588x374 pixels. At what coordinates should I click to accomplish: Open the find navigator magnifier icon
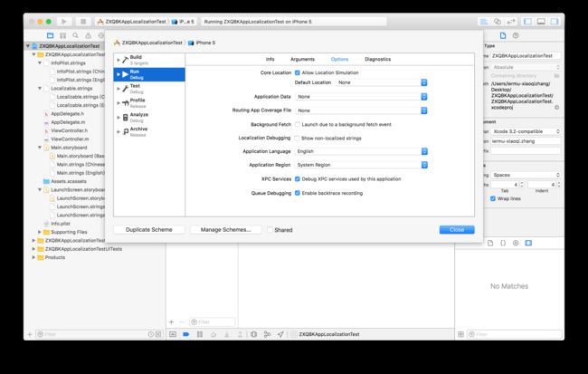pyautogui.click(x=76, y=35)
